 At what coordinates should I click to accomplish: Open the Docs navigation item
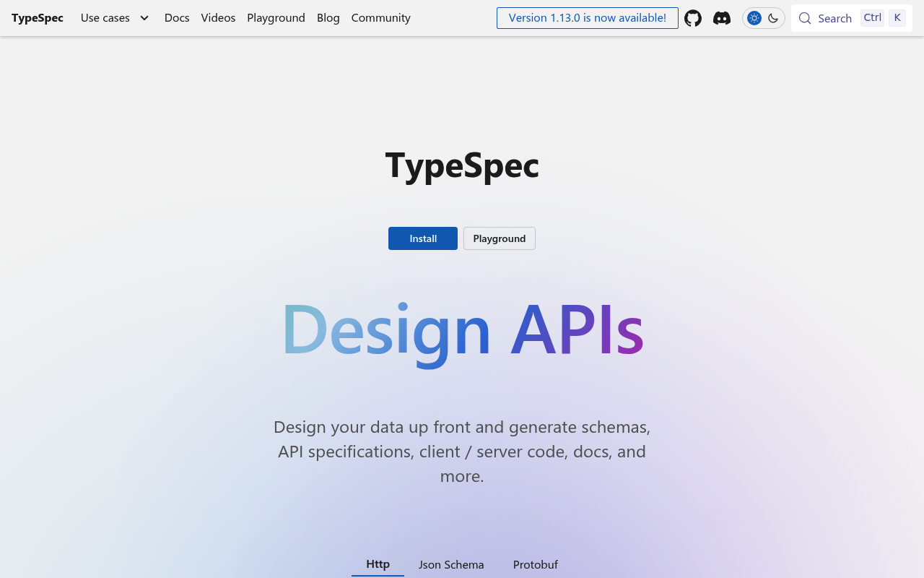click(x=177, y=18)
